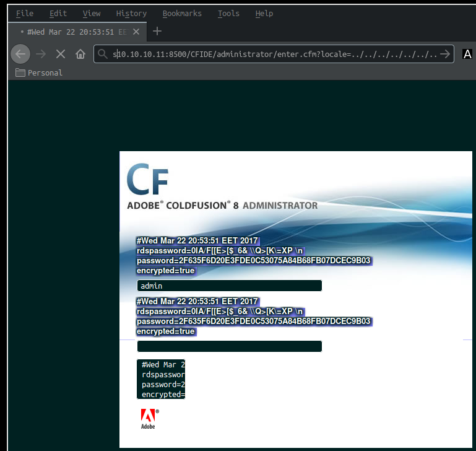Stop loading the page

point(61,54)
